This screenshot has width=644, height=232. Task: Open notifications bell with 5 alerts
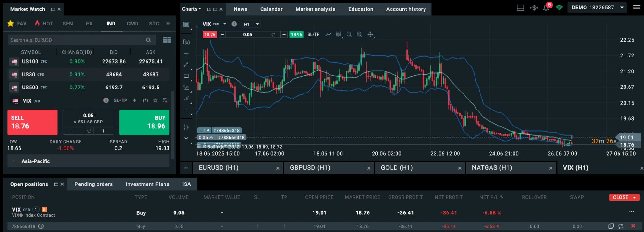pyautogui.click(x=546, y=8)
